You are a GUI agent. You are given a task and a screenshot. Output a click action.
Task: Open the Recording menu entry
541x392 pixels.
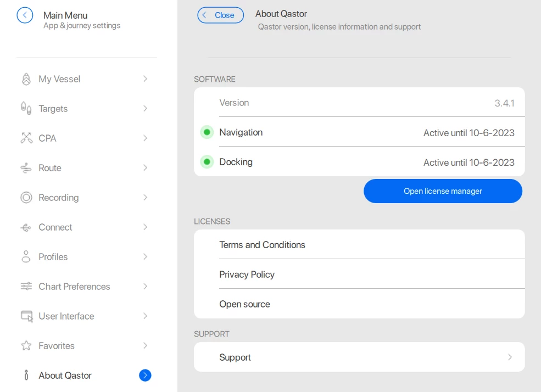(x=58, y=197)
